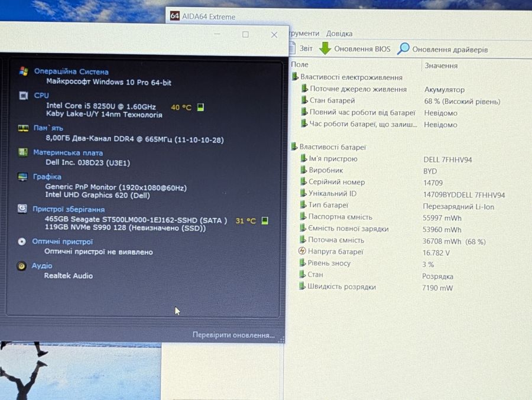Click the Пам'ять RAM module icon
532x400 pixels.
(23, 128)
